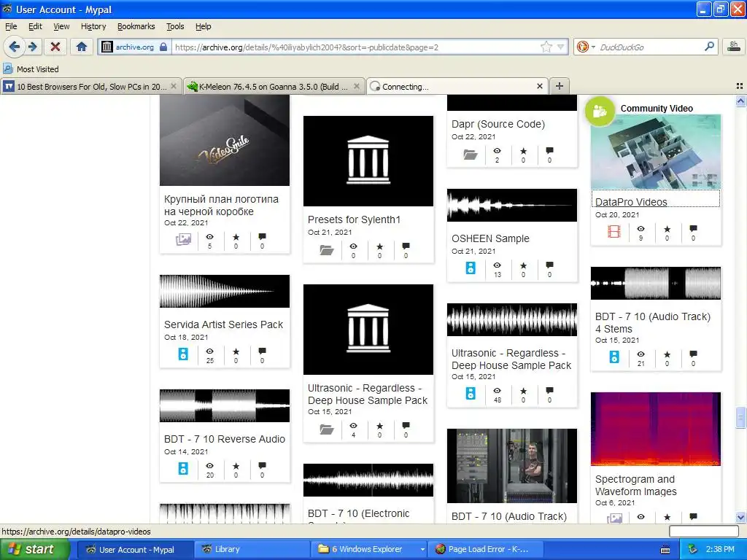Viewport: 747px width, 560px height.
Task: Open the 6 Windows Explorer taskbar group
Action: pos(369,549)
